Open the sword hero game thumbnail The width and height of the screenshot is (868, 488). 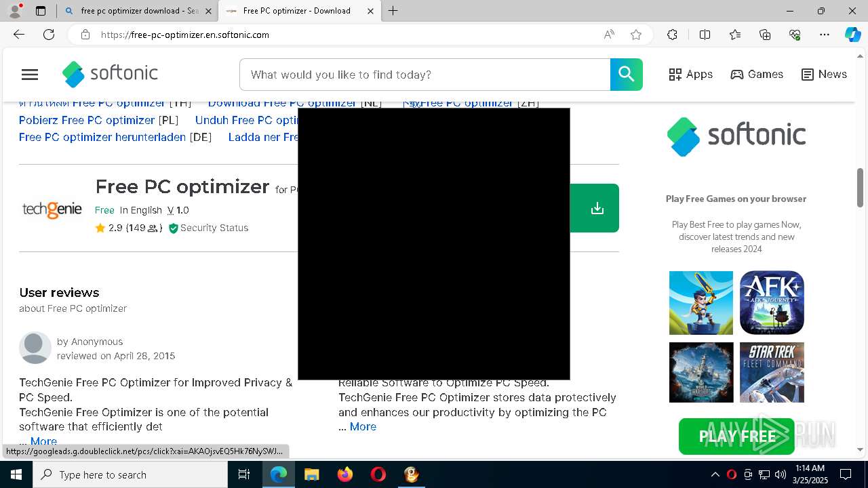701,302
